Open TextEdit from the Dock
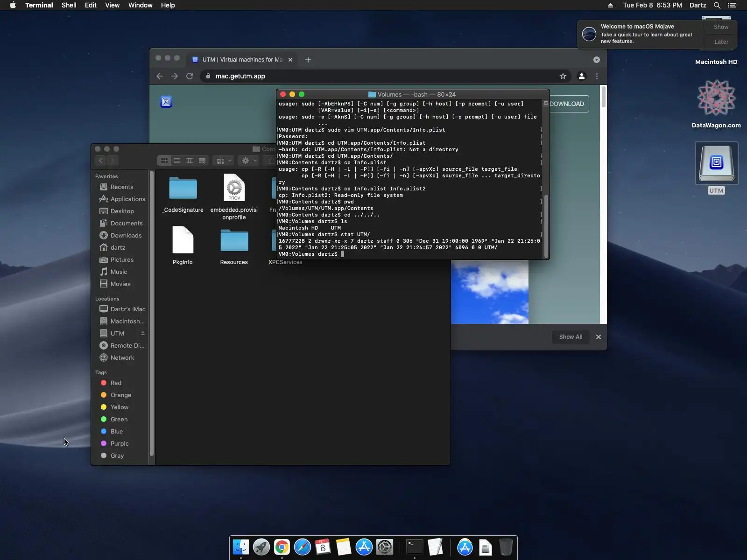 pos(435,547)
